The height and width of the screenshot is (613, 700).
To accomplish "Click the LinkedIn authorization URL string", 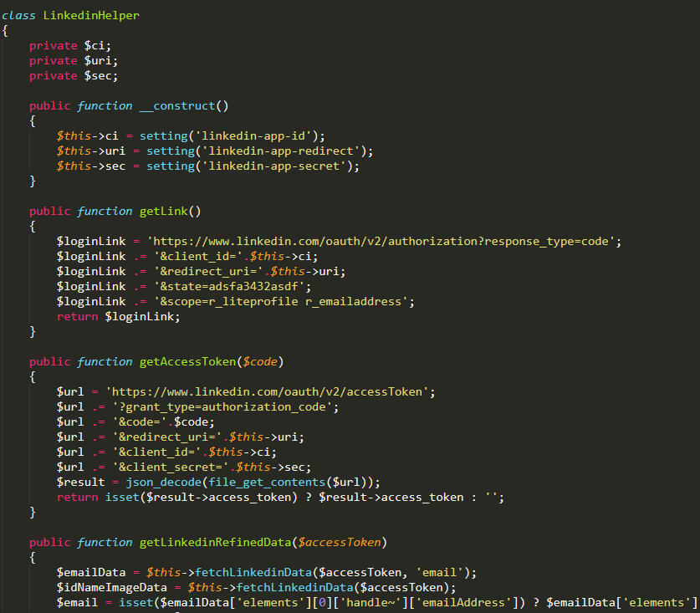I will pos(381,242).
